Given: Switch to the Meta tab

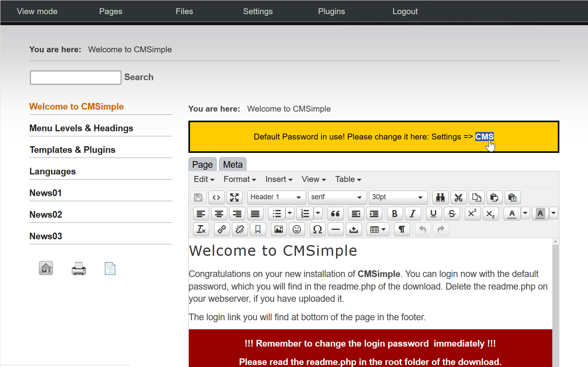Looking at the screenshot, I should (x=233, y=165).
